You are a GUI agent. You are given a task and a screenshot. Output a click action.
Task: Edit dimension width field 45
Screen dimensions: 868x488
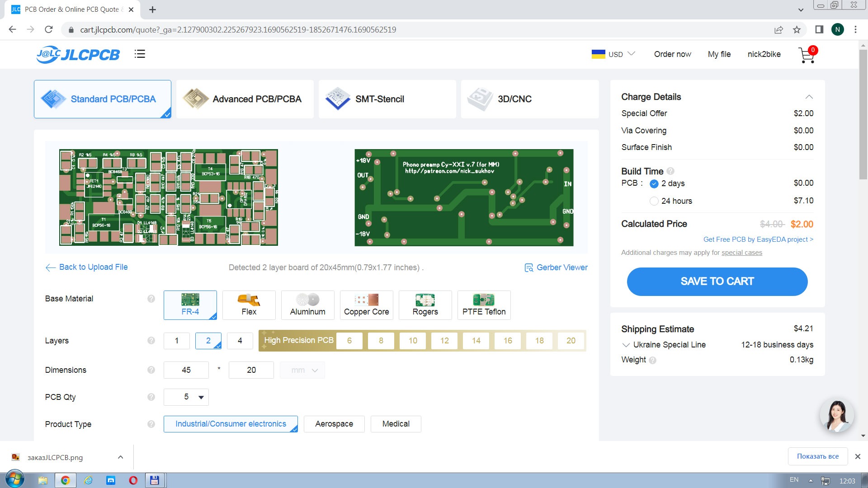(x=186, y=370)
